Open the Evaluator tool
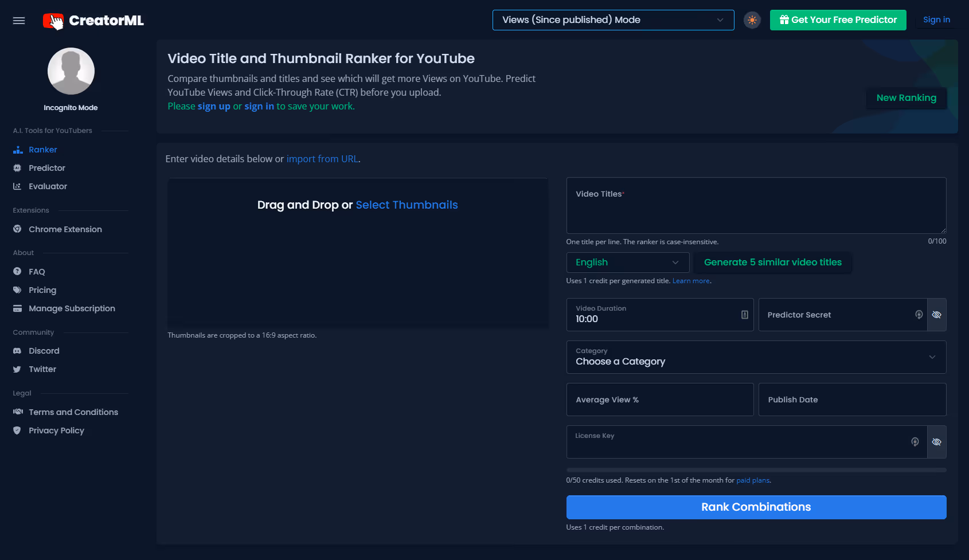 tap(48, 186)
